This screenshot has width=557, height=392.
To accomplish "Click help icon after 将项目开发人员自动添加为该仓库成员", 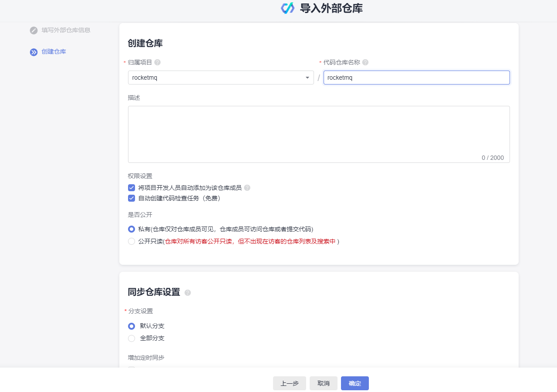I will click(x=247, y=188).
